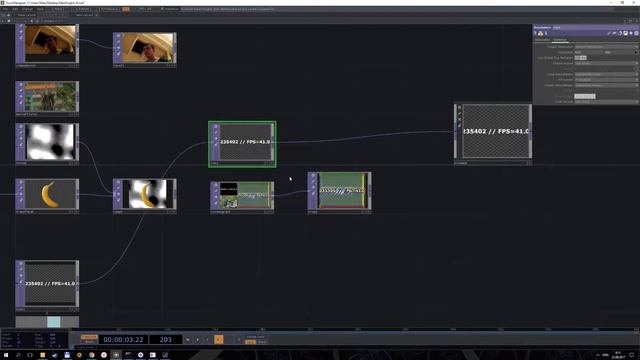Viewport: 640px width, 360px height.
Task: Open the Edit menu
Action: pyautogui.click(x=15, y=9)
